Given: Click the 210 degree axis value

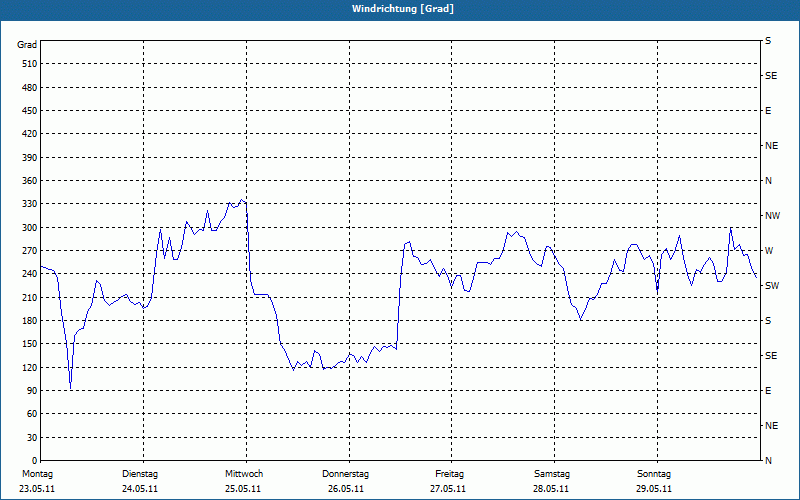Looking at the screenshot, I should tap(29, 297).
